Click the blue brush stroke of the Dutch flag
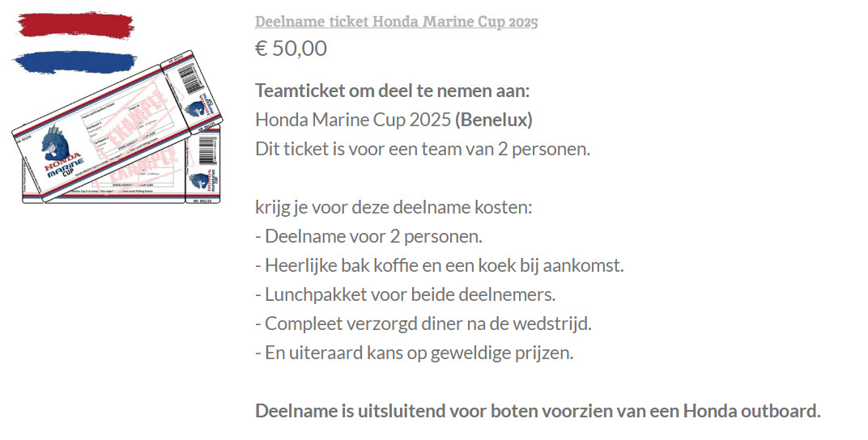868x440 pixels. click(x=74, y=62)
